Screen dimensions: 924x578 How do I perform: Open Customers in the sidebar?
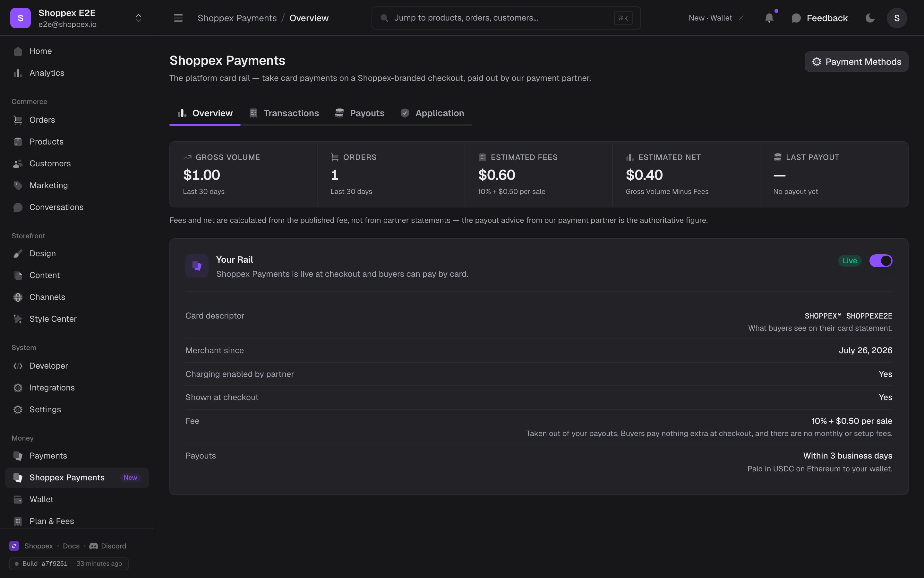click(x=77, y=164)
